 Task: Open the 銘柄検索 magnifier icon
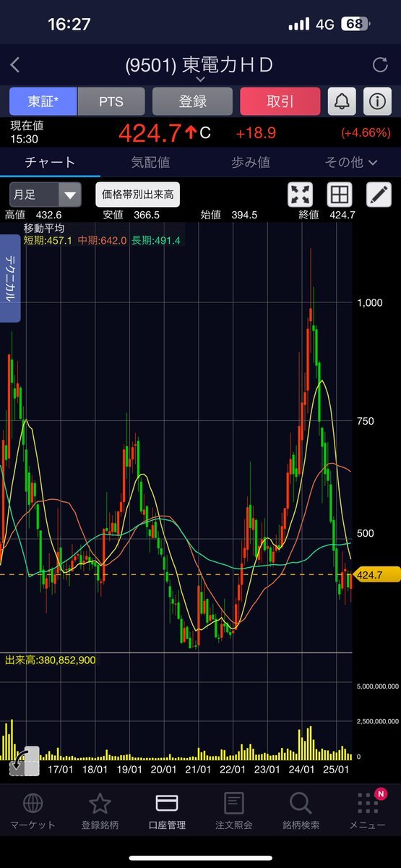point(300,803)
